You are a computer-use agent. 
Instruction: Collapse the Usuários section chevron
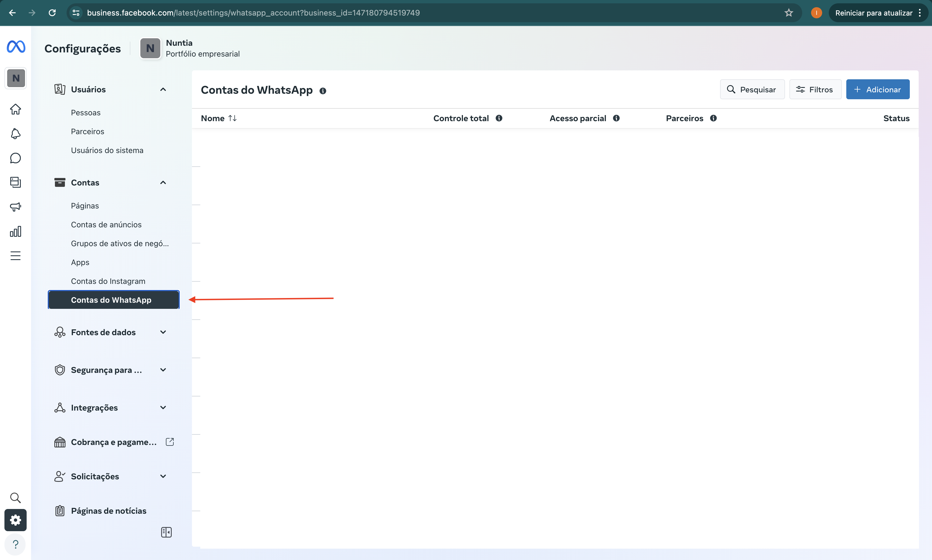[x=163, y=90]
